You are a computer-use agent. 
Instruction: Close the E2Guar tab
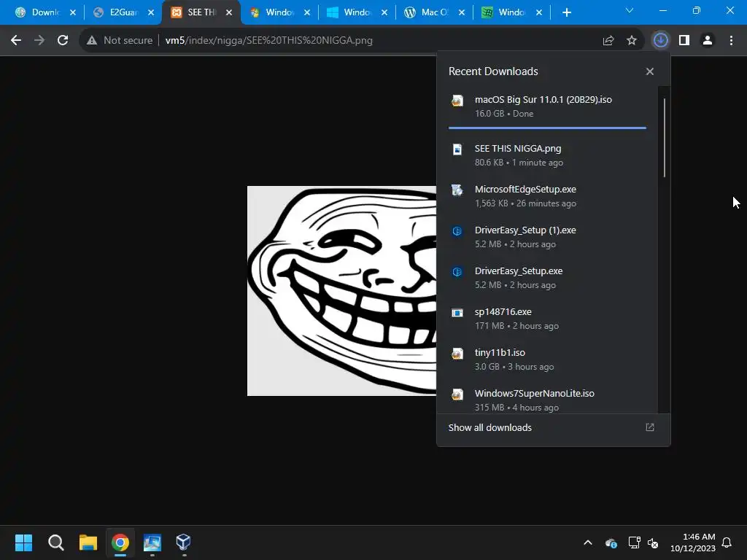click(151, 13)
